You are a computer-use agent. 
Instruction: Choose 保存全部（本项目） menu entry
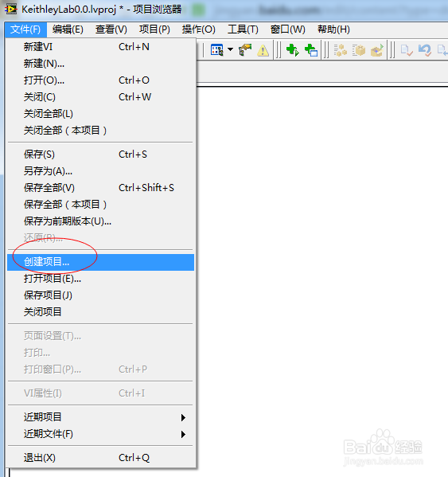100,205
